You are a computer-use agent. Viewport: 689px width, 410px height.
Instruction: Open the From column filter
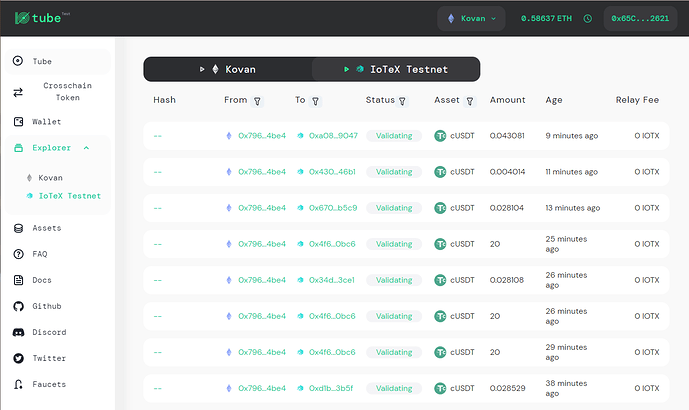tap(257, 102)
